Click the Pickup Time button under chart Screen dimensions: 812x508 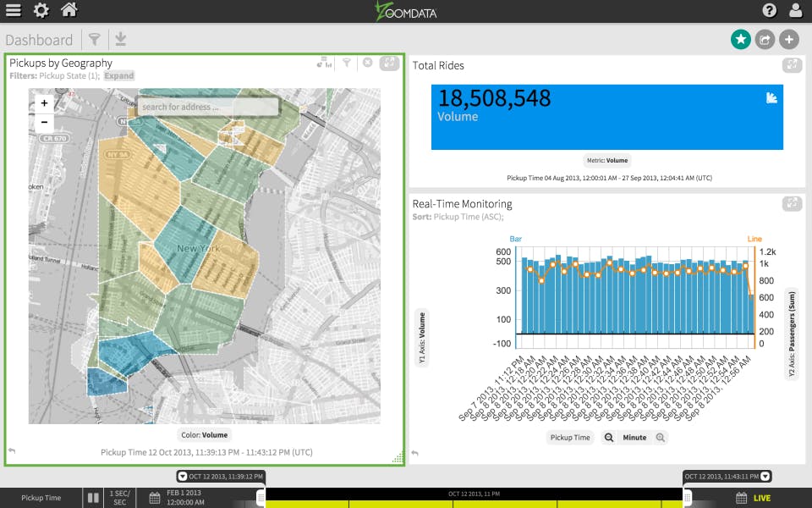(x=570, y=438)
